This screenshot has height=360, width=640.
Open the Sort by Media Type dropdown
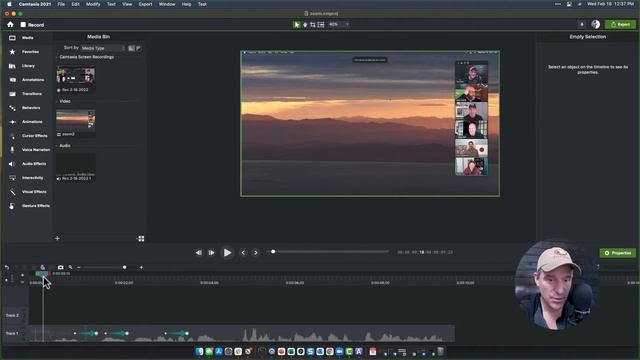pos(102,48)
